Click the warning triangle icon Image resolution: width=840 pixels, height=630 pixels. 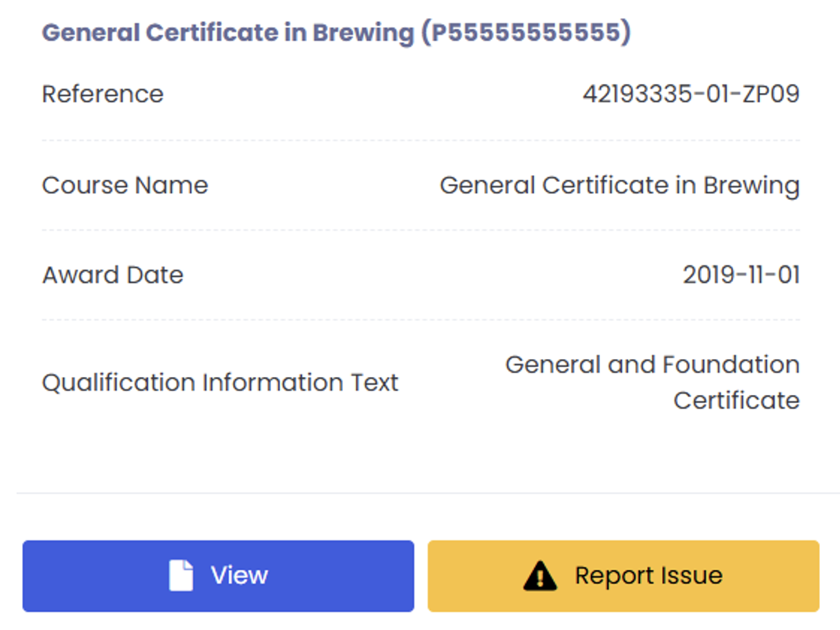click(539, 576)
